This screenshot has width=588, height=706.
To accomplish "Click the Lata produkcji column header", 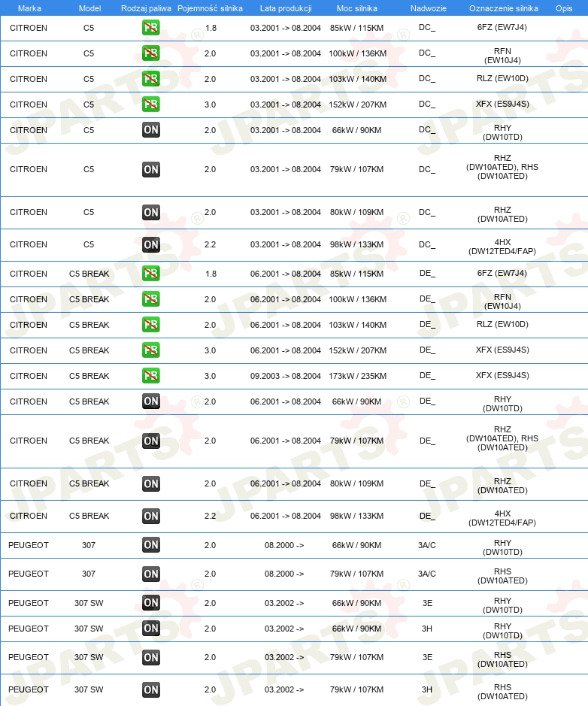I will tap(286, 8).
